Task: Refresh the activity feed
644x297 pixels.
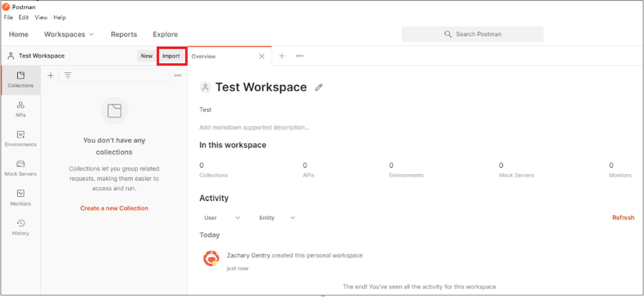Action: tap(623, 217)
